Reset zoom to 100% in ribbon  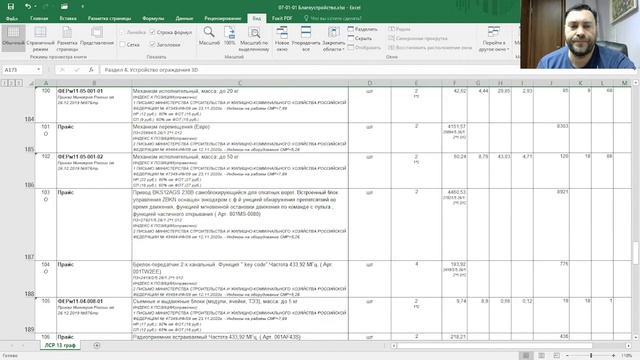click(229, 36)
